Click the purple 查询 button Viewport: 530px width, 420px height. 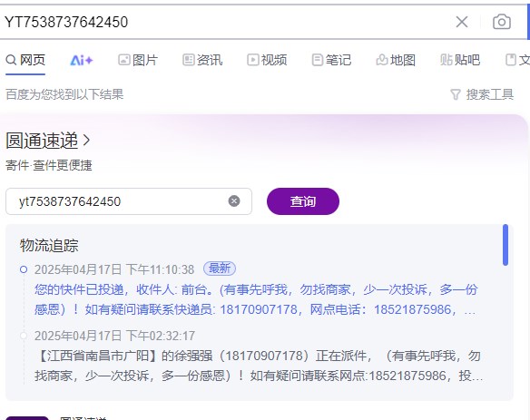303,201
